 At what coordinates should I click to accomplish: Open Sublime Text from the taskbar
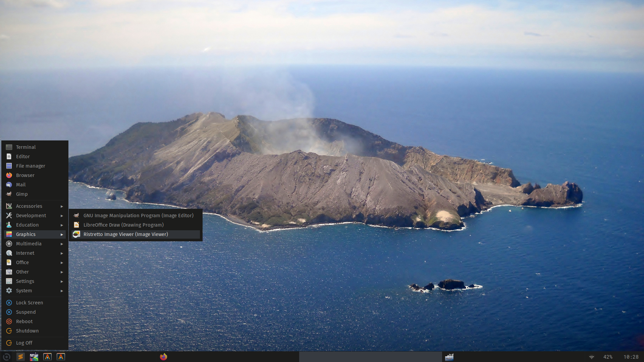click(x=20, y=357)
